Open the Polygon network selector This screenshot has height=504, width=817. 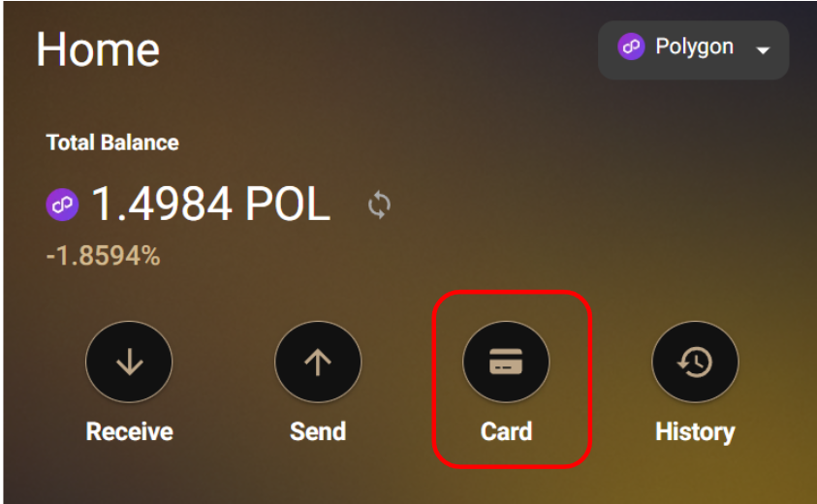tap(694, 50)
